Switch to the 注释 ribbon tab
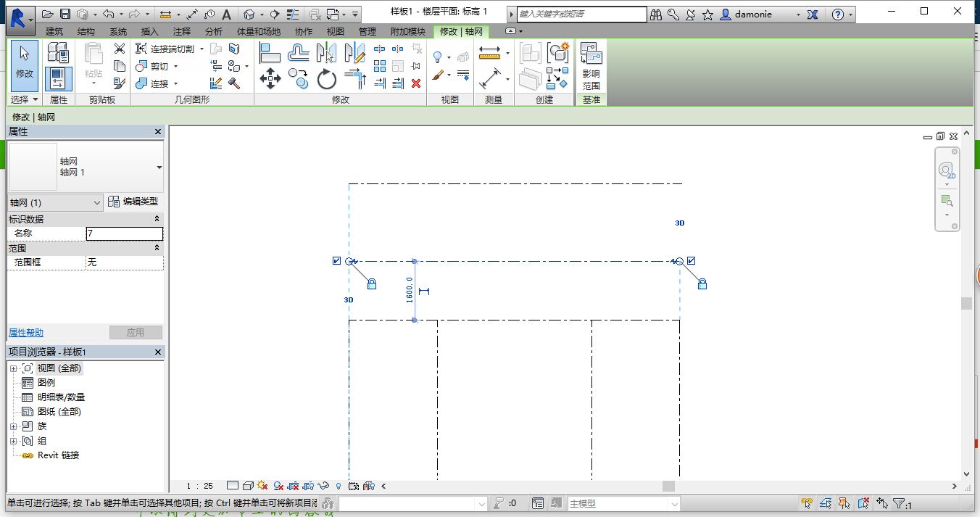Screen dimensions: 980x517 (x=182, y=31)
